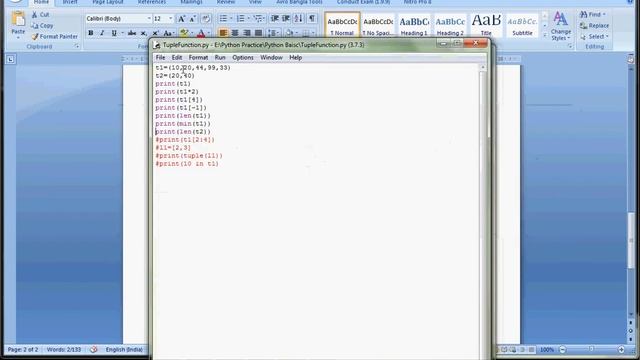The image size is (640, 360).
Task: Apply the Title style
Action: tap(486, 25)
